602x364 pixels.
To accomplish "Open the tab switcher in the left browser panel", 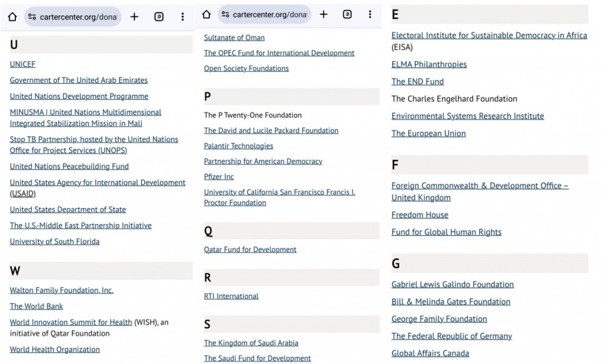I will [159, 17].
